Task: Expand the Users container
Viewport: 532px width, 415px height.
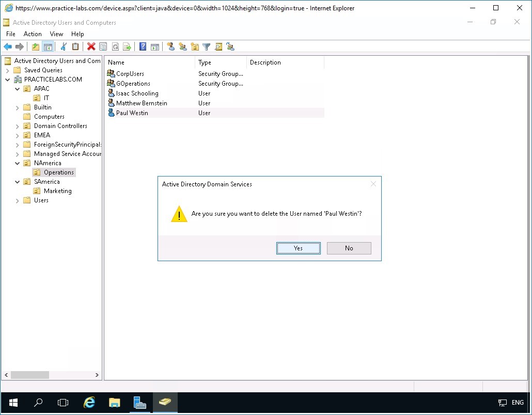Action: tap(18, 201)
